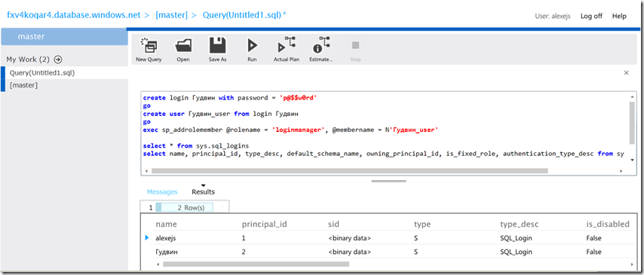
Task: Click the editor horizontal scrollbar
Action: click(x=349, y=171)
